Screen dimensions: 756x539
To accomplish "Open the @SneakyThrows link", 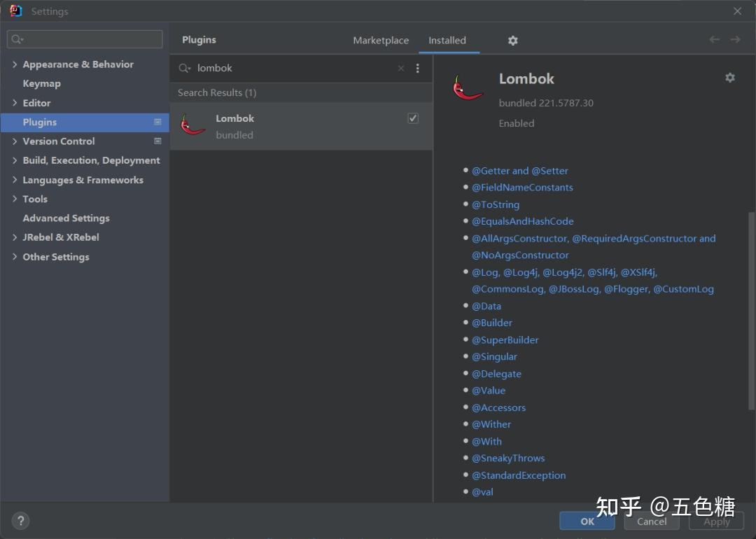I will coord(508,458).
